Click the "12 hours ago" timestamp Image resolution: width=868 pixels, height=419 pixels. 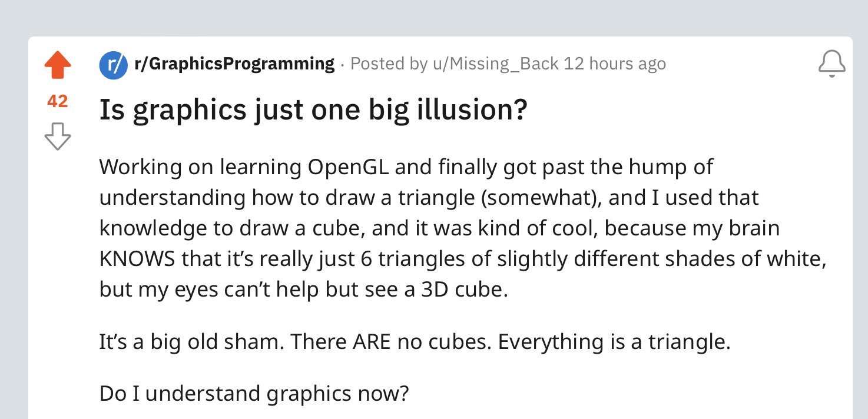(615, 64)
